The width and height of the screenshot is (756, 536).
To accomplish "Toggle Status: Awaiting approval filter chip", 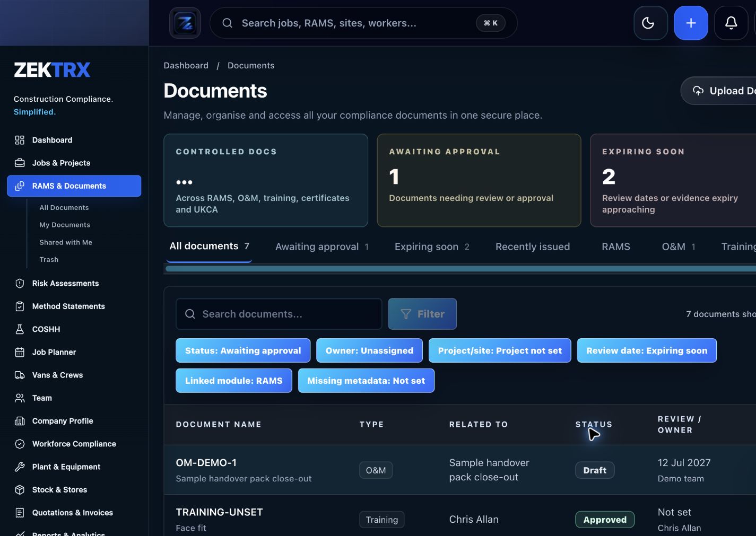I will [x=243, y=350].
